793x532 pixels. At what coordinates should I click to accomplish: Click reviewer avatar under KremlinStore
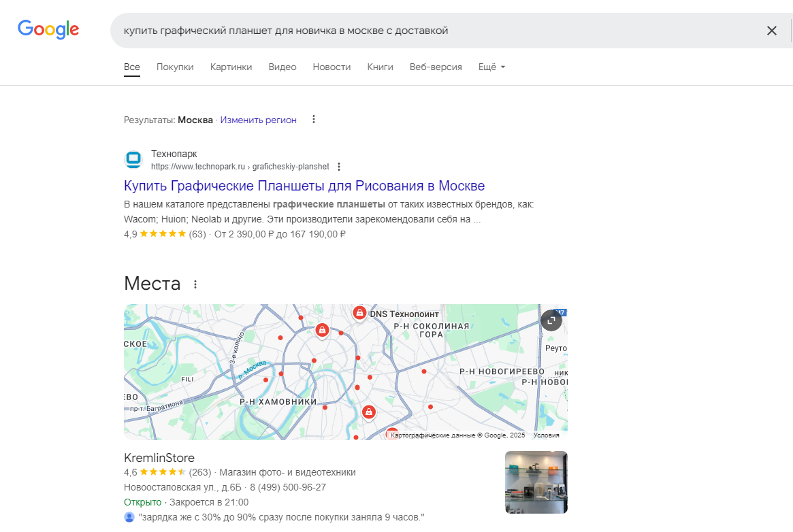tap(129, 517)
